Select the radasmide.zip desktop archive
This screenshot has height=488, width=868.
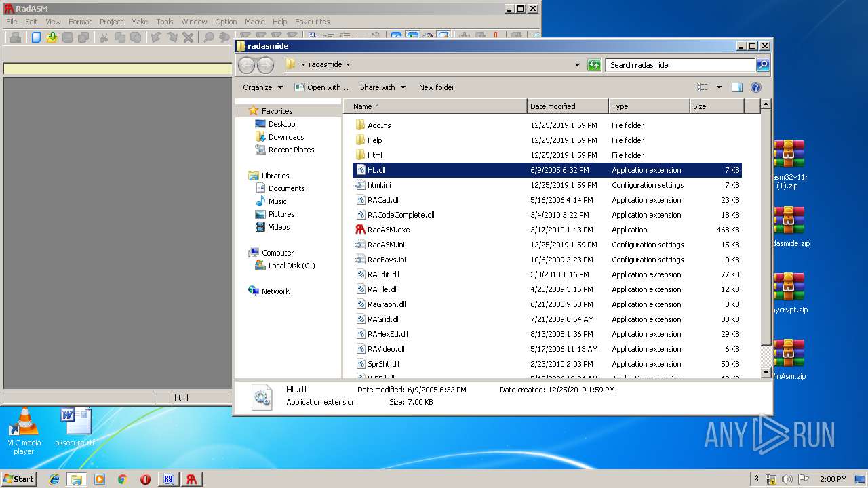pyautogui.click(x=789, y=226)
